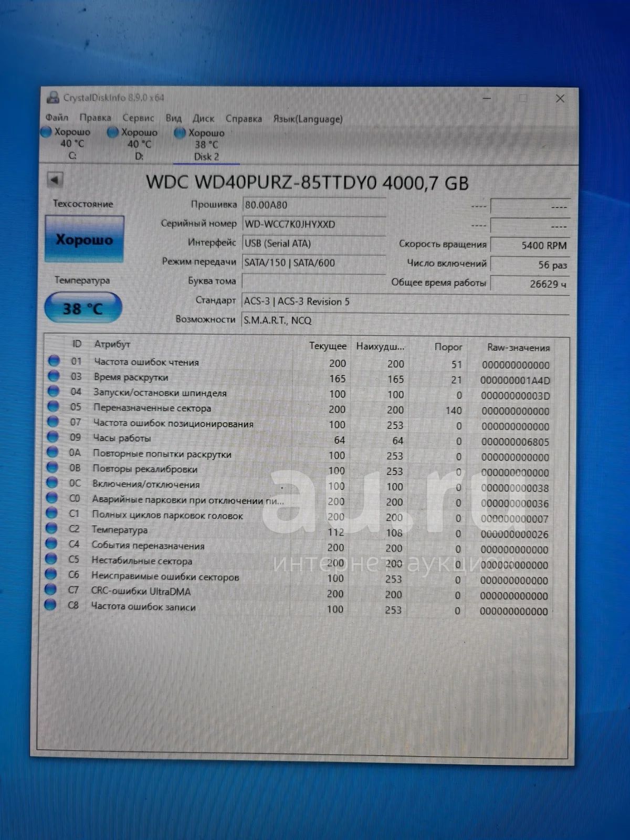630x840 pixels.
Task: Select the Disk 2 tab at 38 °C
Action: (x=206, y=145)
